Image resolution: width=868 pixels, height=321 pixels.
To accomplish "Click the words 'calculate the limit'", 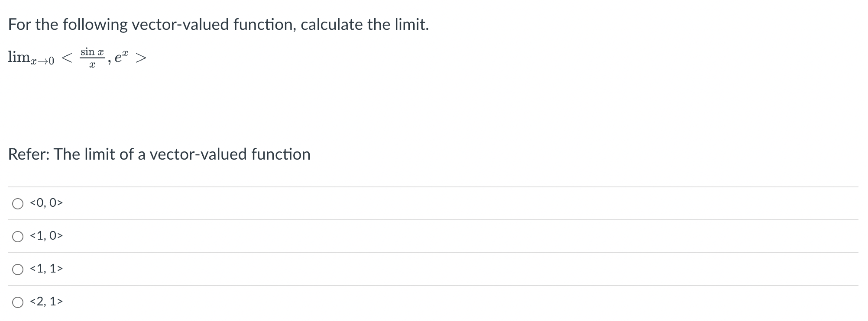I will pos(365,25).
